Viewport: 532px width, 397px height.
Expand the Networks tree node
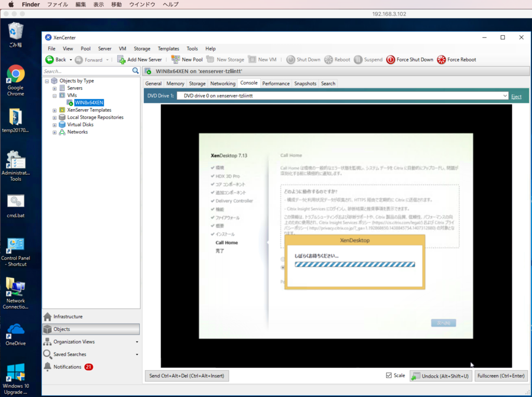click(x=54, y=133)
